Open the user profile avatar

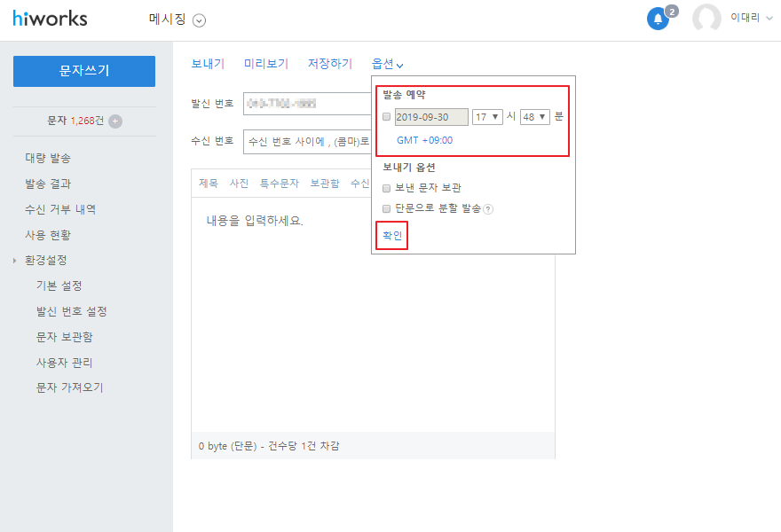pos(706,19)
